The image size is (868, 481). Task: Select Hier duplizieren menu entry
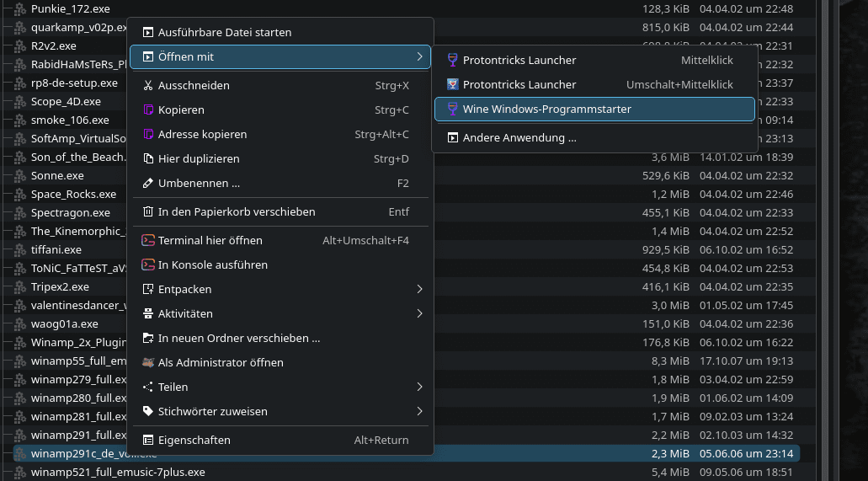tap(280, 158)
